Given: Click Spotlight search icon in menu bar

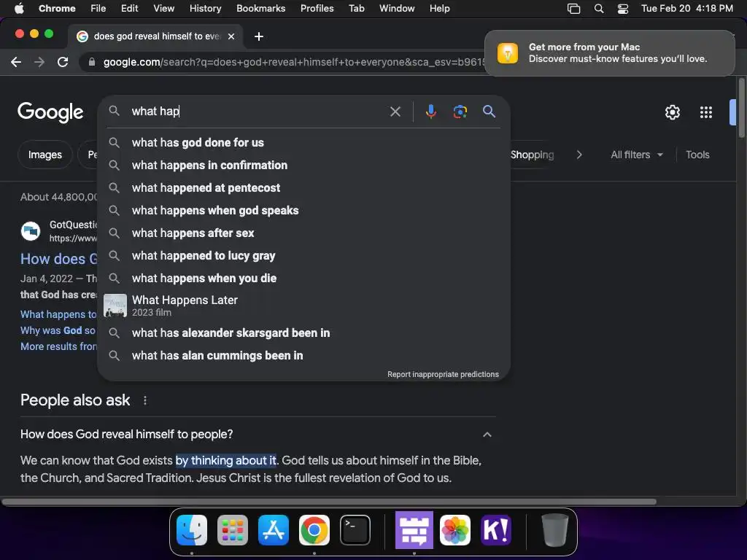Looking at the screenshot, I should pos(599,9).
